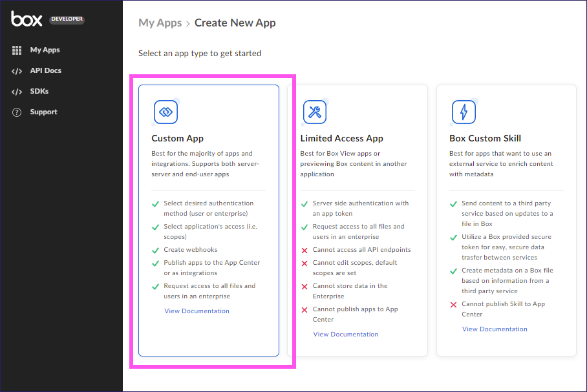Click the DEVELOPER badge next to logo
587x392 pixels.
click(x=67, y=19)
